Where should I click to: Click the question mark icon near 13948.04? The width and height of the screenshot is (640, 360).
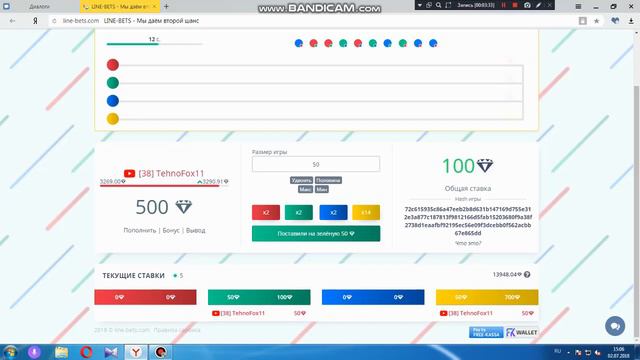(x=527, y=275)
